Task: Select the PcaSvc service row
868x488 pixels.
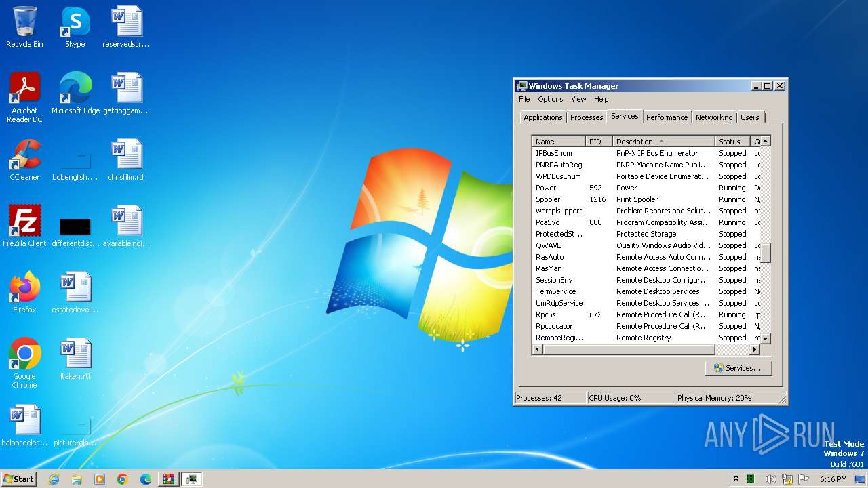Action: (x=646, y=222)
